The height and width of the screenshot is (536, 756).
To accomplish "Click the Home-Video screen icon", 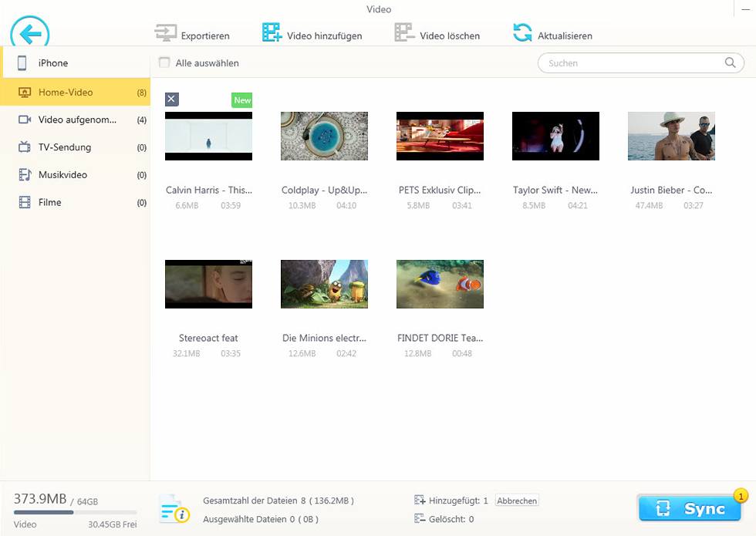I will tap(25, 92).
